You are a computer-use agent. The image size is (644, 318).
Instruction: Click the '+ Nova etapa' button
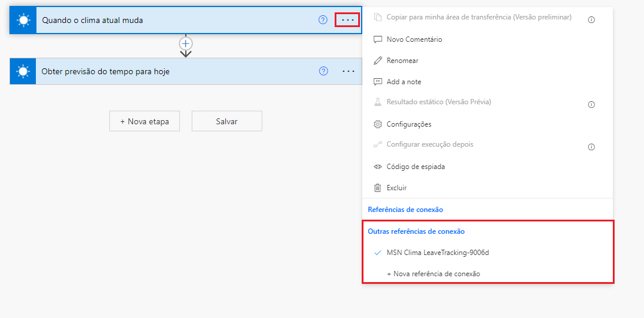click(x=145, y=121)
